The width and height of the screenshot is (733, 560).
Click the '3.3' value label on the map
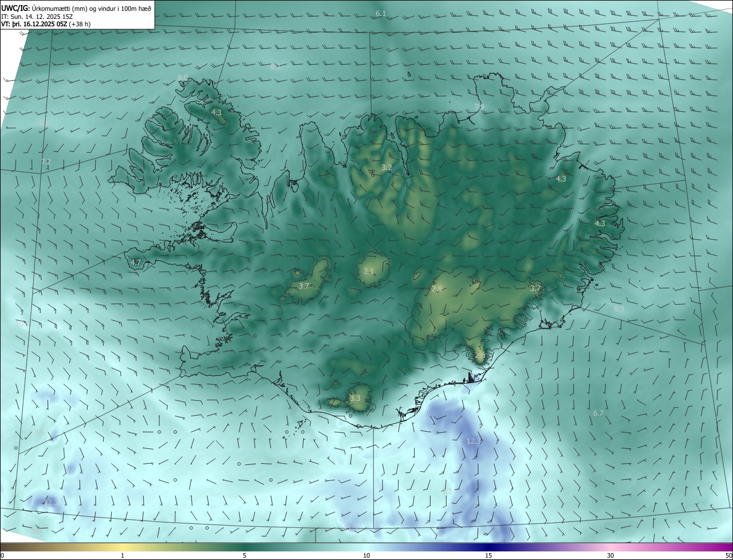coord(355,398)
